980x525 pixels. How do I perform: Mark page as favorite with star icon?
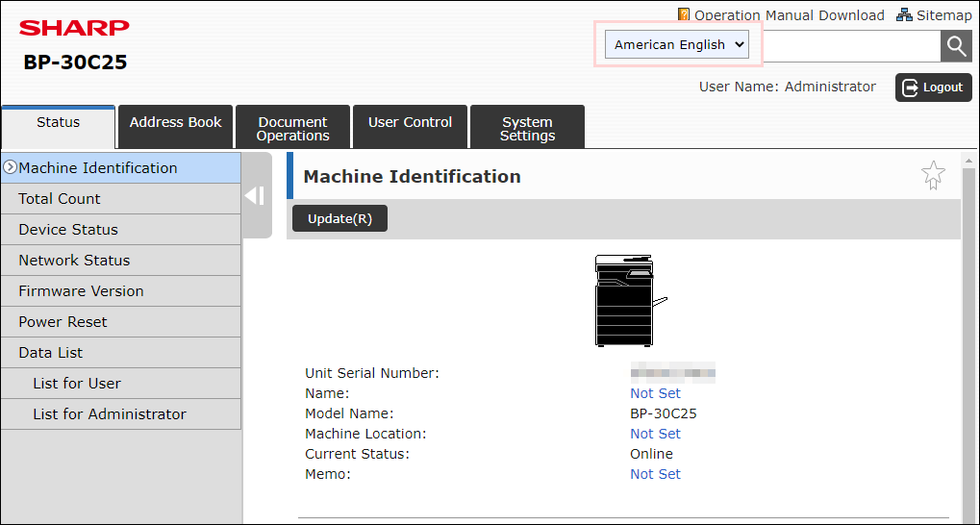pos(933,176)
